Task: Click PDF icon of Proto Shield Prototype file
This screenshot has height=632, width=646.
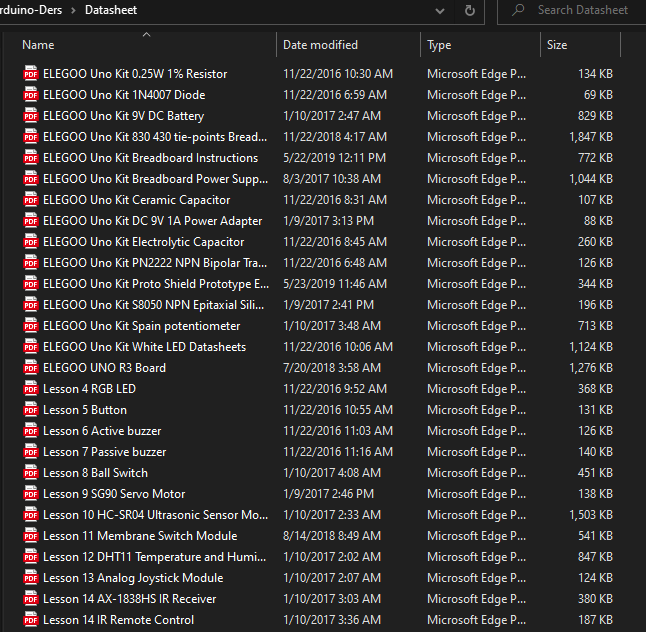Action: [31, 284]
